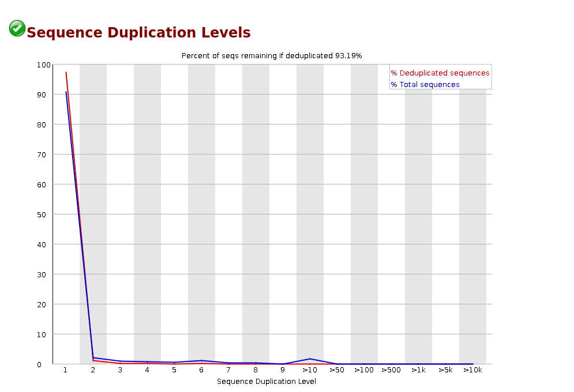Click x-axis label >500
Screen dimensions: 574x392
click(x=391, y=370)
